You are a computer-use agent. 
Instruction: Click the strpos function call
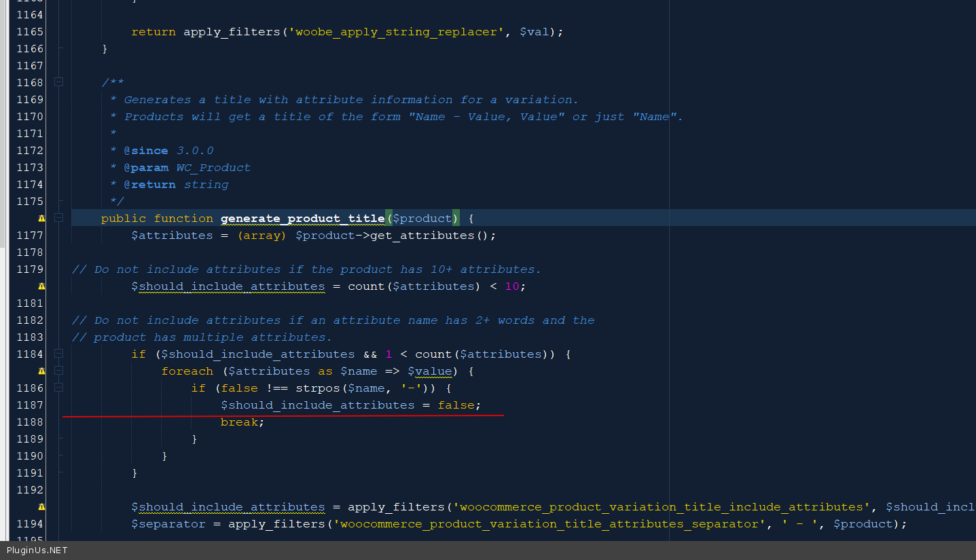pyautogui.click(x=317, y=388)
